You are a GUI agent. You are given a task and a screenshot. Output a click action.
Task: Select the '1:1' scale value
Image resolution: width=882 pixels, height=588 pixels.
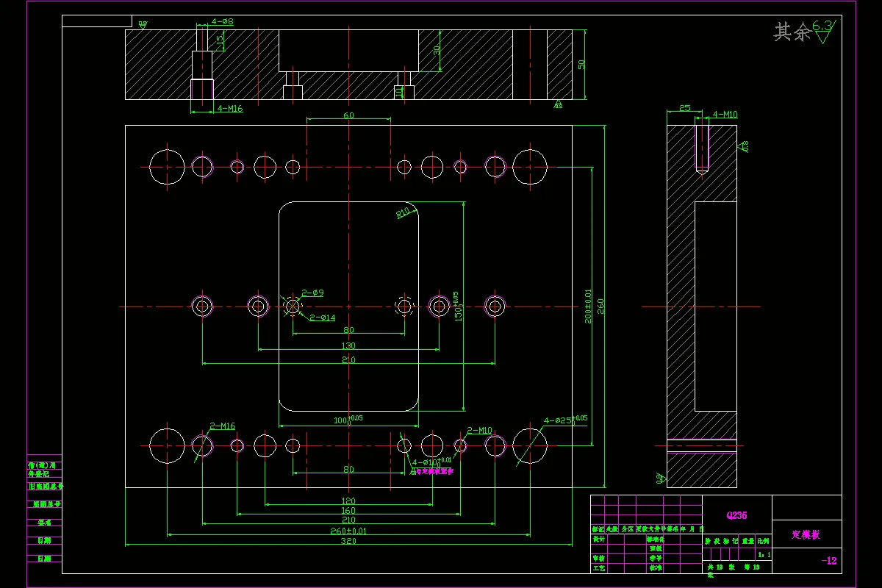(x=764, y=555)
